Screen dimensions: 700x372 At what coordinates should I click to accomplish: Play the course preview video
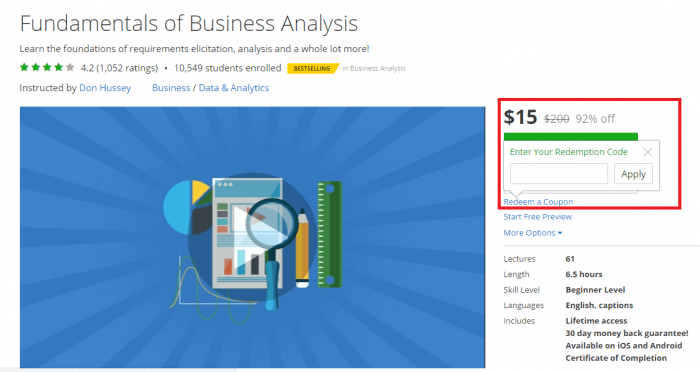tap(253, 237)
